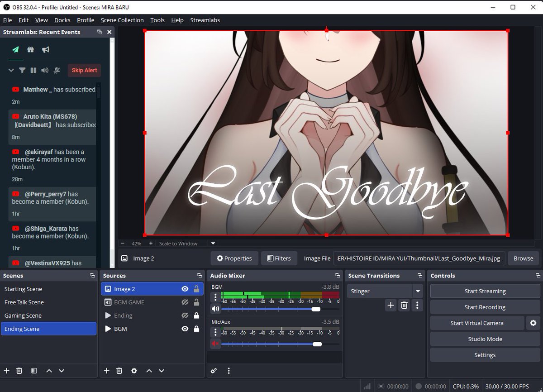The width and height of the screenshot is (543, 392).
Task: Open the Stinger transition dropdown
Action: 417,291
